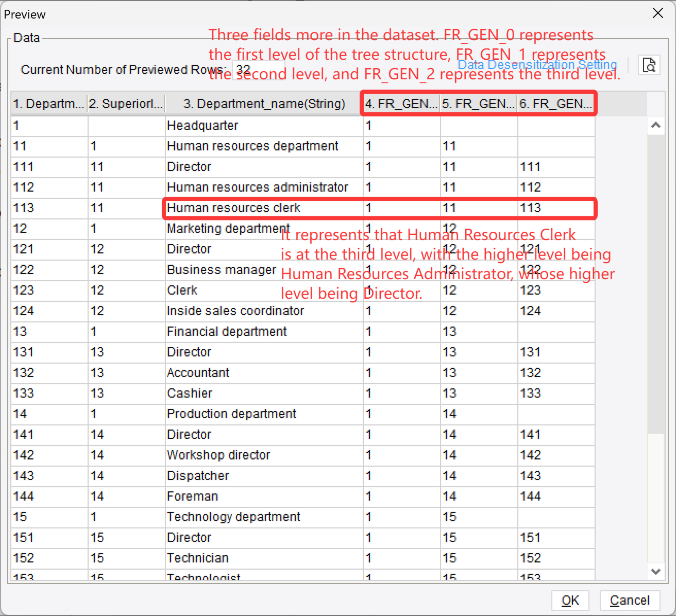
Task: Click the 'Financial department' cell
Action: (264, 332)
